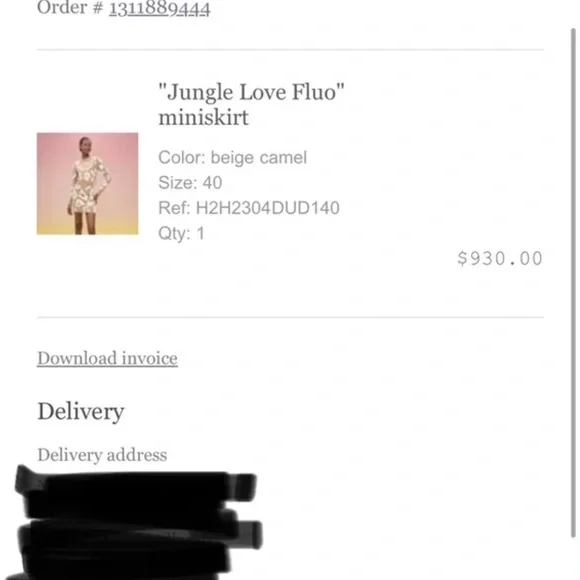Click the "Order #" label text

70,7
